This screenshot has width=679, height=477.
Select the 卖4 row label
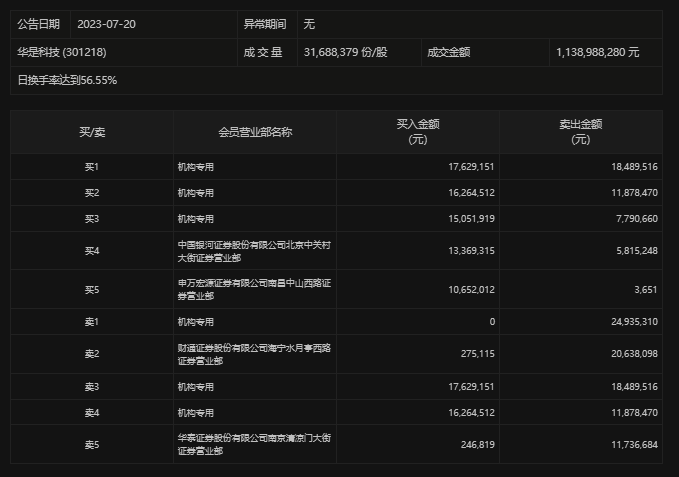tap(92, 413)
